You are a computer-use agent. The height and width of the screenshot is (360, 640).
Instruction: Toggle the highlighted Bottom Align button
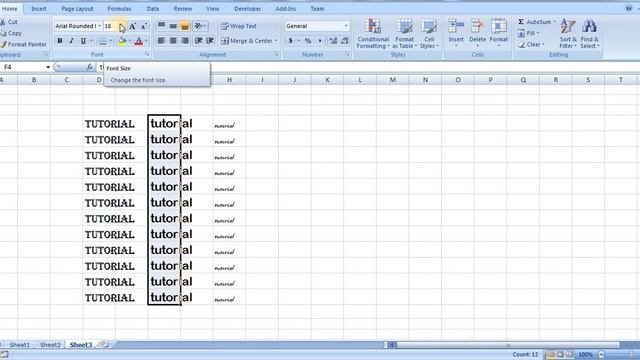(x=184, y=26)
